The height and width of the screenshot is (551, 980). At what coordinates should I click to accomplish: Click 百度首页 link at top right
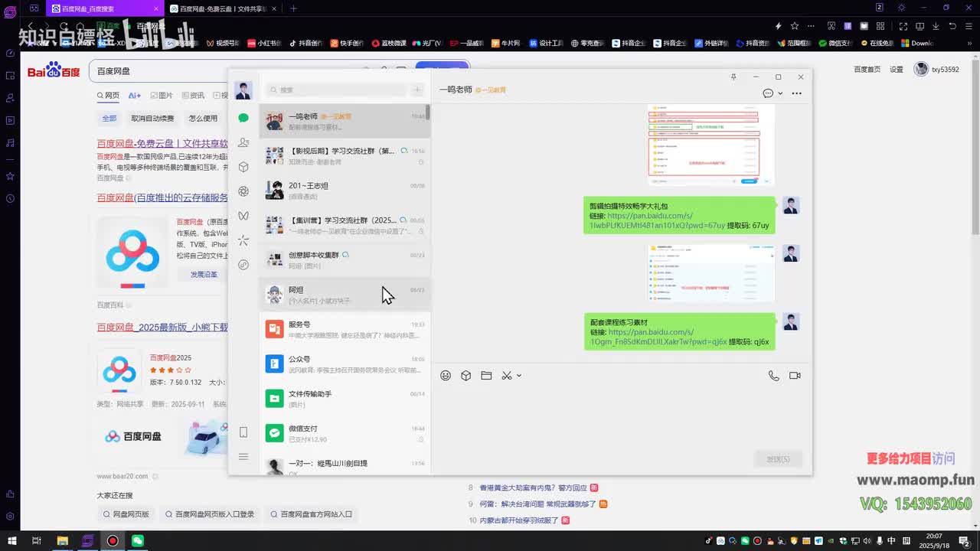click(x=867, y=70)
